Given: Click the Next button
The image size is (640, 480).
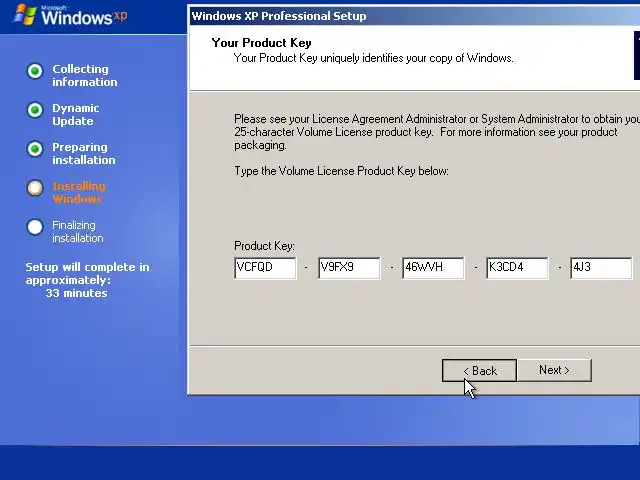Looking at the screenshot, I should point(554,370).
